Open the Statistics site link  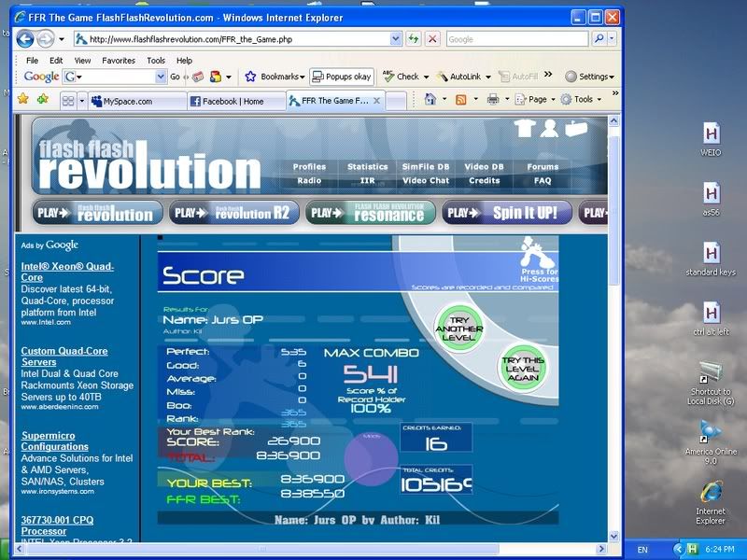[367, 167]
